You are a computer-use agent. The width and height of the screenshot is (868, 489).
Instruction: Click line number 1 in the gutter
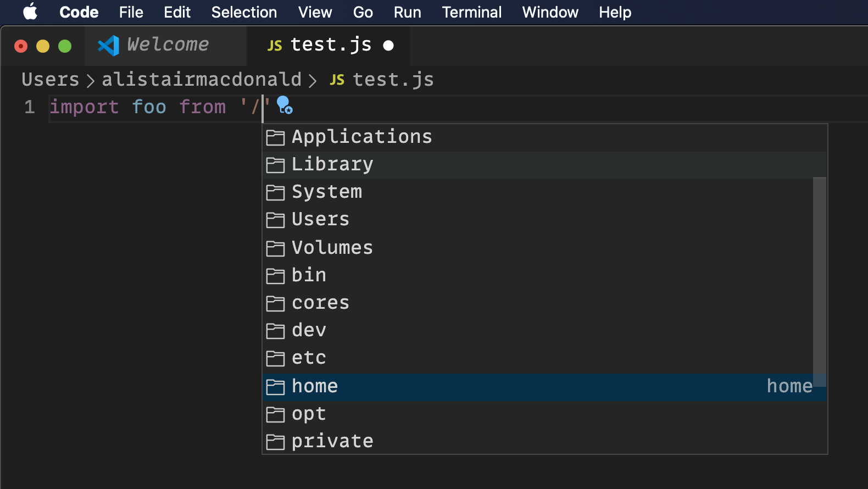tap(30, 107)
